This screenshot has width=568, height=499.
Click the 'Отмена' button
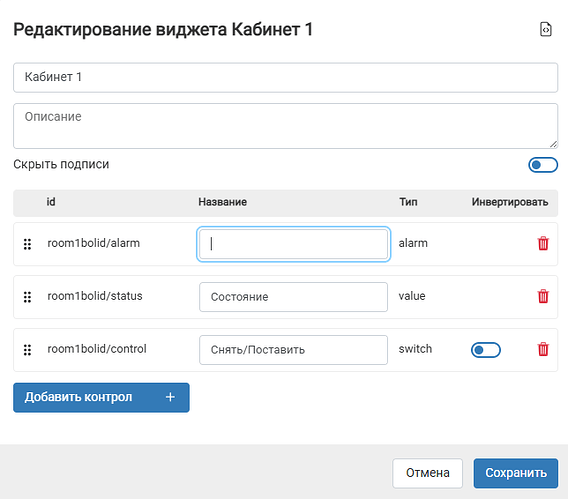point(427,473)
